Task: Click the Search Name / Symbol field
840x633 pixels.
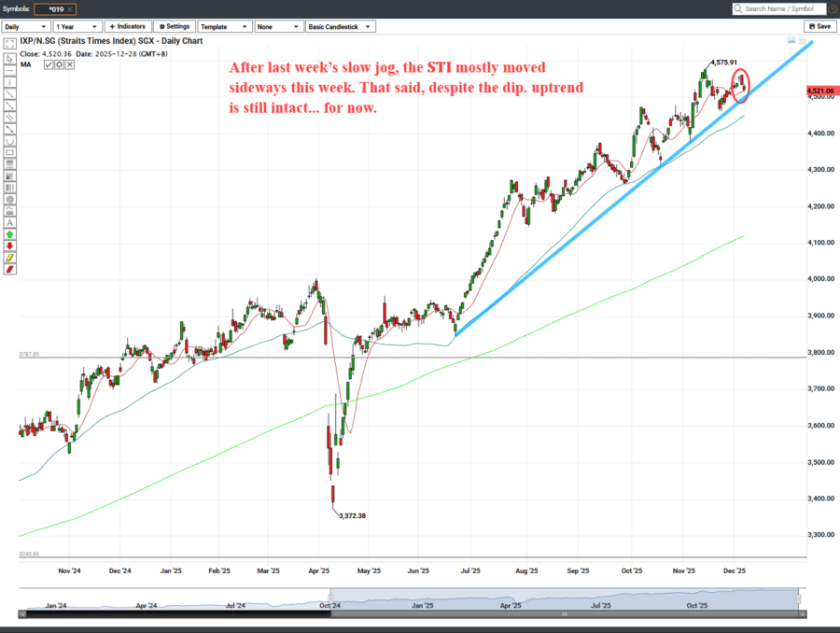Action: 779,8
